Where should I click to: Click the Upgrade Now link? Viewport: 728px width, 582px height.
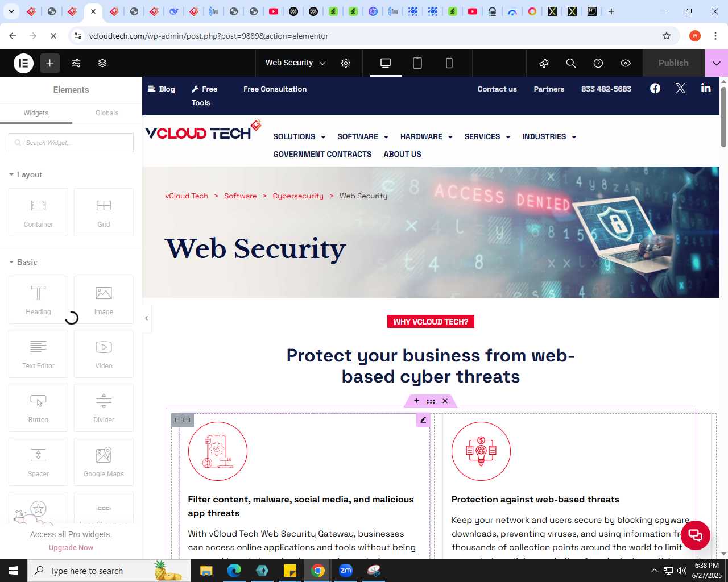71,548
